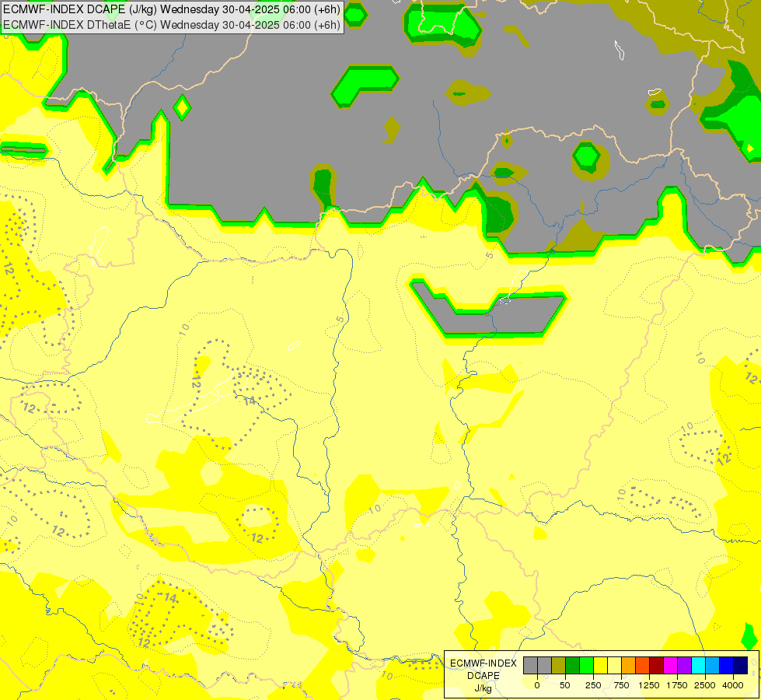Click the J/kg unit label in legend
This screenshot has height=700, width=761.
[x=483, y=688]
